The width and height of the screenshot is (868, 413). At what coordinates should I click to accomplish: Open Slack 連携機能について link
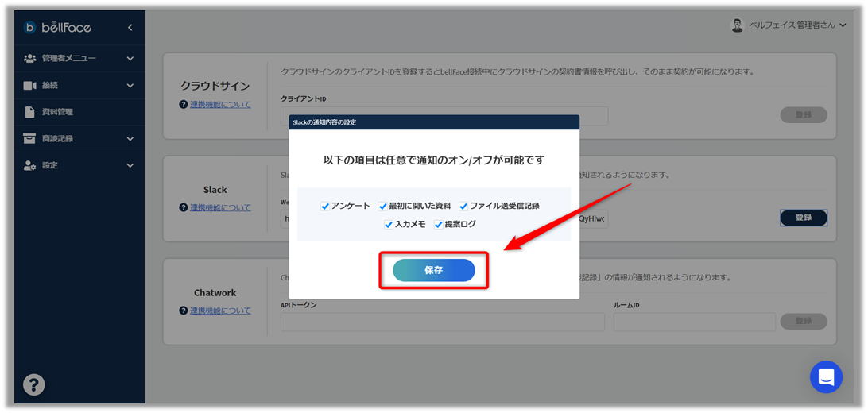(220, 207)
